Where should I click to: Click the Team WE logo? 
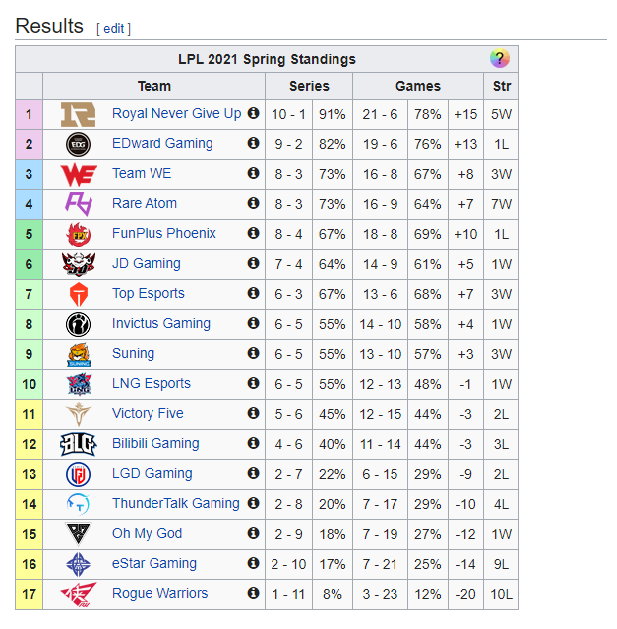79,174
